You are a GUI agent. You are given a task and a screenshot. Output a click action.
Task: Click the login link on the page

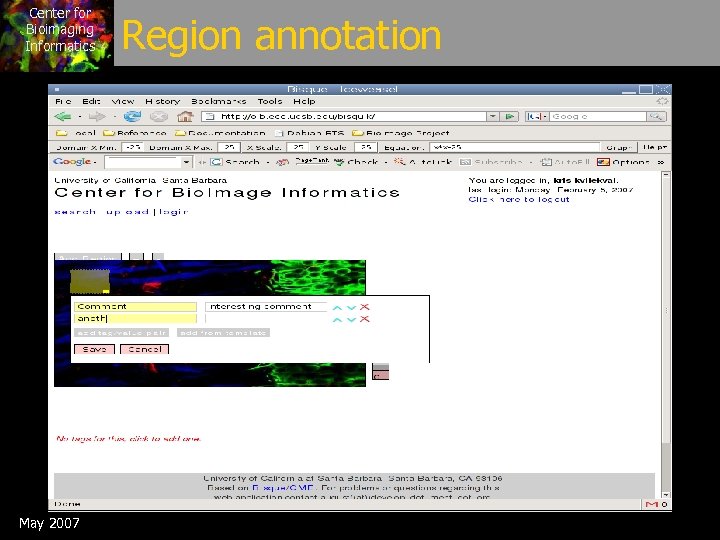[174, 212]
